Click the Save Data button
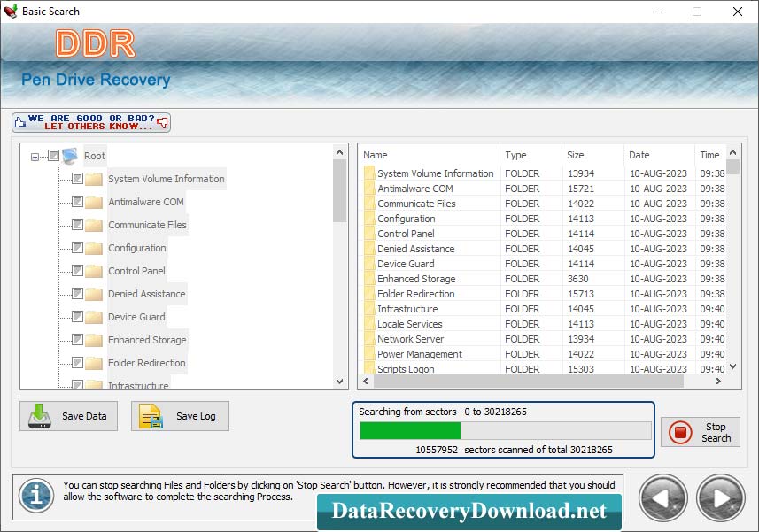The width and height of the screenshot is (759, 532). [69, 416]
